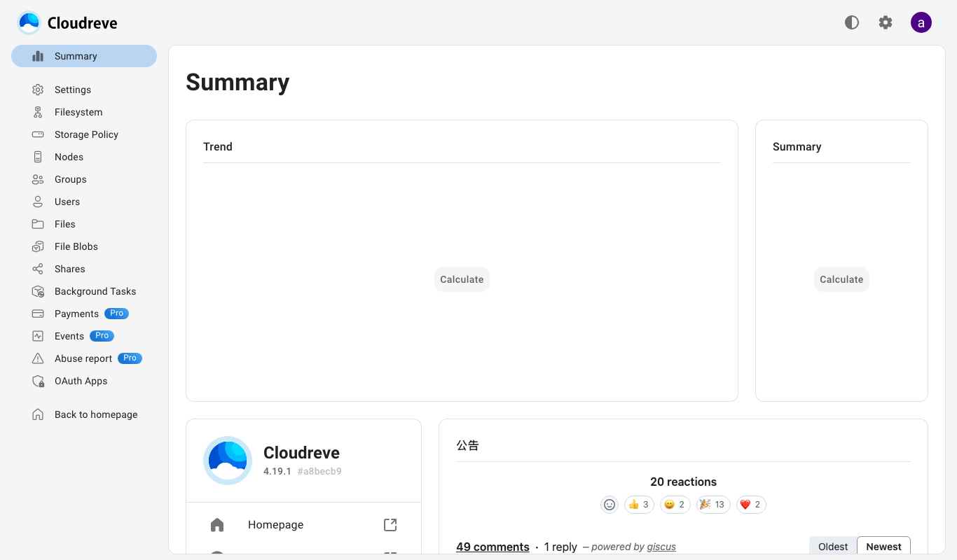Click the Background Tasks box icon
The image size is (957, 560).
[x=38, y=291]
